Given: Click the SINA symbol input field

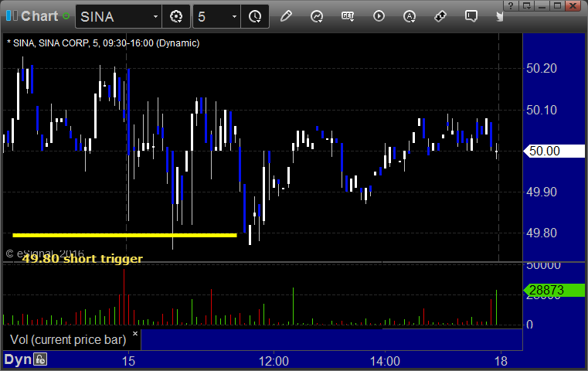Looking at the screenshot, I should pos(118,16).
